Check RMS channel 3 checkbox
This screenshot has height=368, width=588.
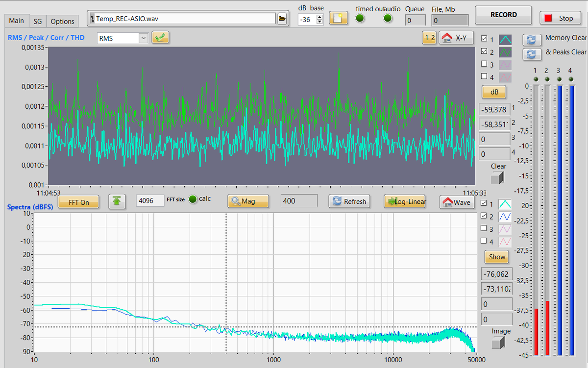pos(484,64)
